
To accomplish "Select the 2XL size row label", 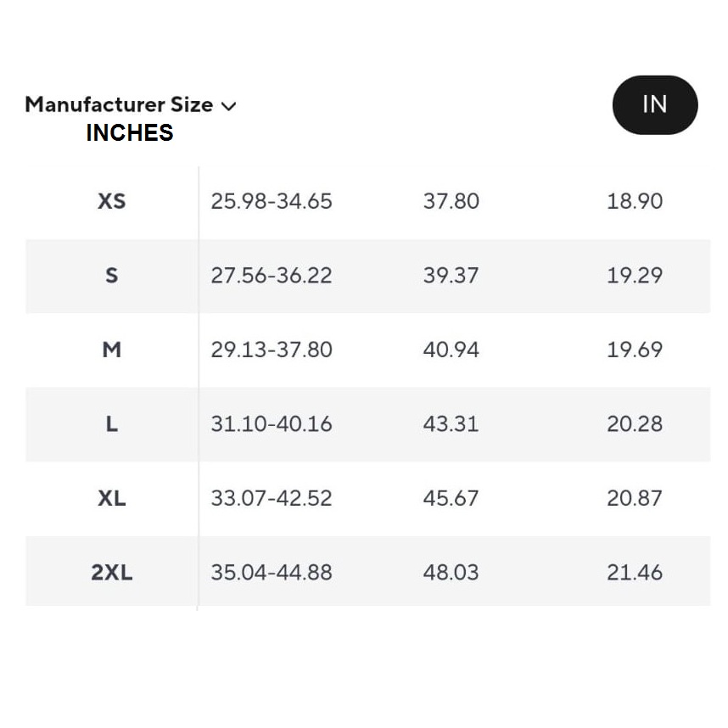I will click(112, 573).
